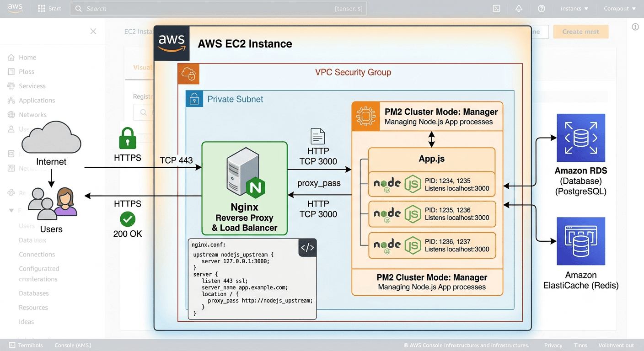
Task: Close the sidebar with the X icon
Action: coord(93,31)
